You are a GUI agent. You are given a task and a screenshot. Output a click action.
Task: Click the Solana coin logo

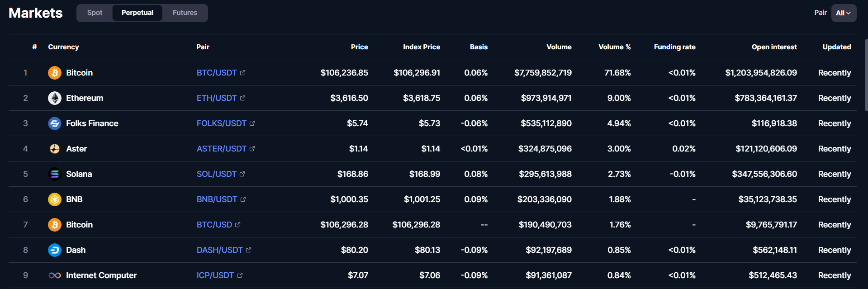55,174
